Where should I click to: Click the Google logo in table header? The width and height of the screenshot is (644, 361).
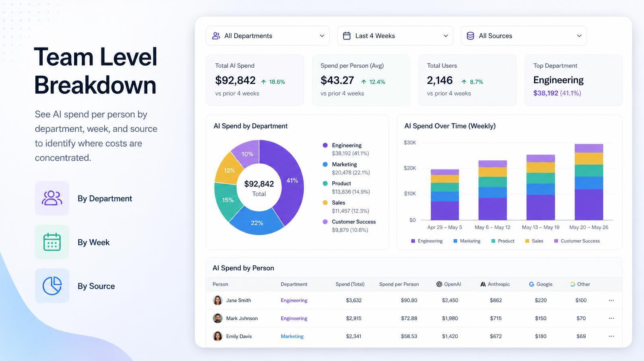pos(532,284)
